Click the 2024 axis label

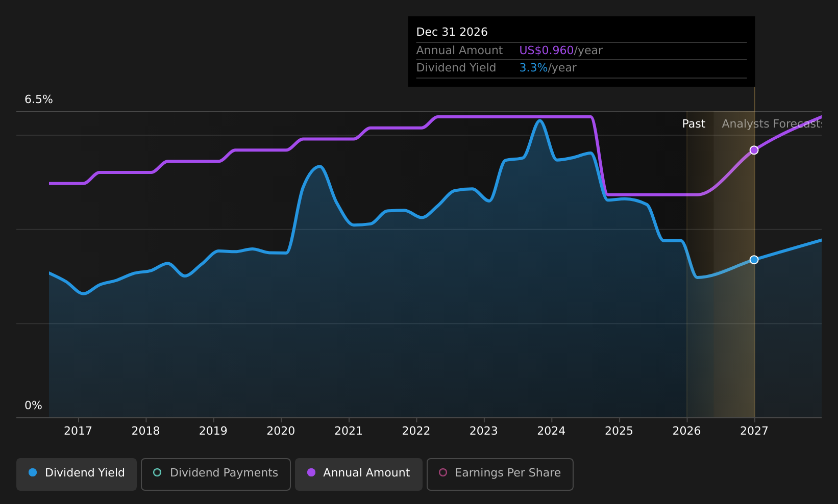coord(552,431)
